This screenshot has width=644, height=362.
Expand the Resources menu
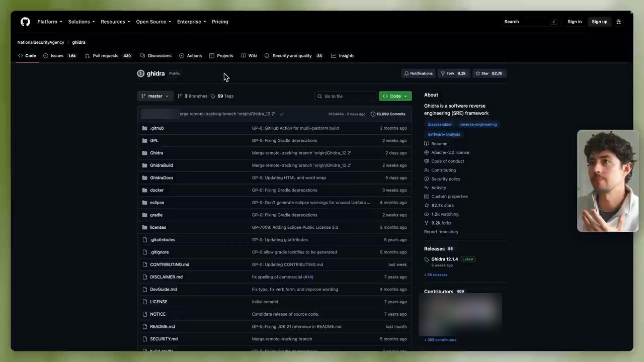click(115, 22)
